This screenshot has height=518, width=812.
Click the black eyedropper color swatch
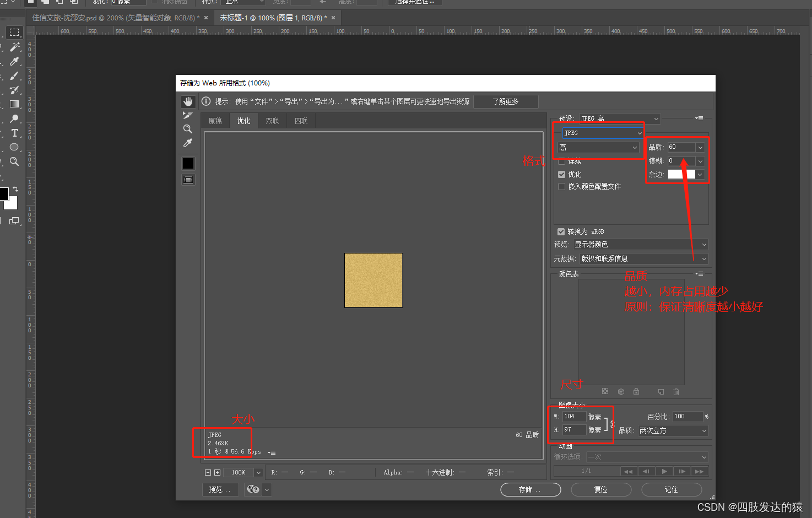pyautogui.click(x=188, y=164)
